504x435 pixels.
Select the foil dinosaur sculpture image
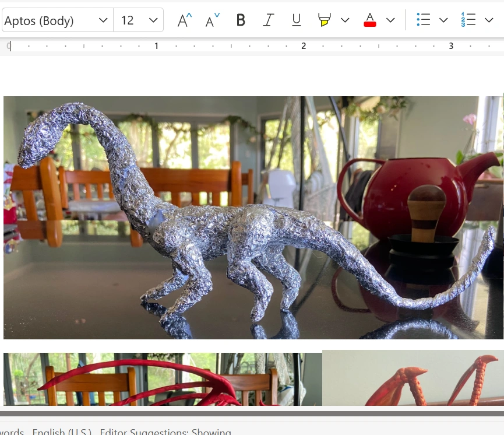253,218
